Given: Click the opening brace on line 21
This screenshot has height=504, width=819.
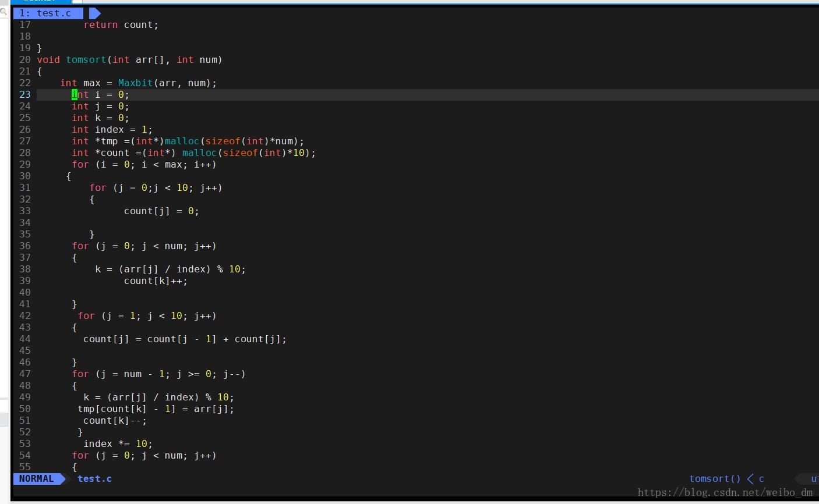Looking at the screenshot, I should tap(40, 71).
